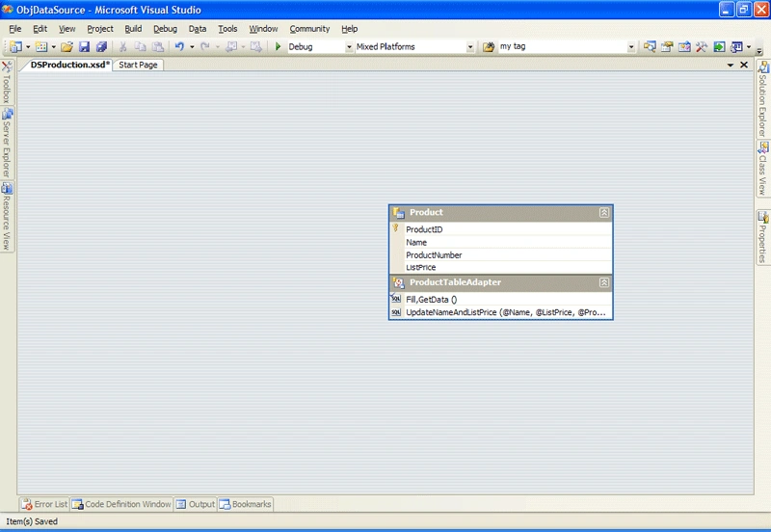The width and height of the screenshot is (771, 532).
Task: Open the Output panel tab
Action: pos(196,504)
